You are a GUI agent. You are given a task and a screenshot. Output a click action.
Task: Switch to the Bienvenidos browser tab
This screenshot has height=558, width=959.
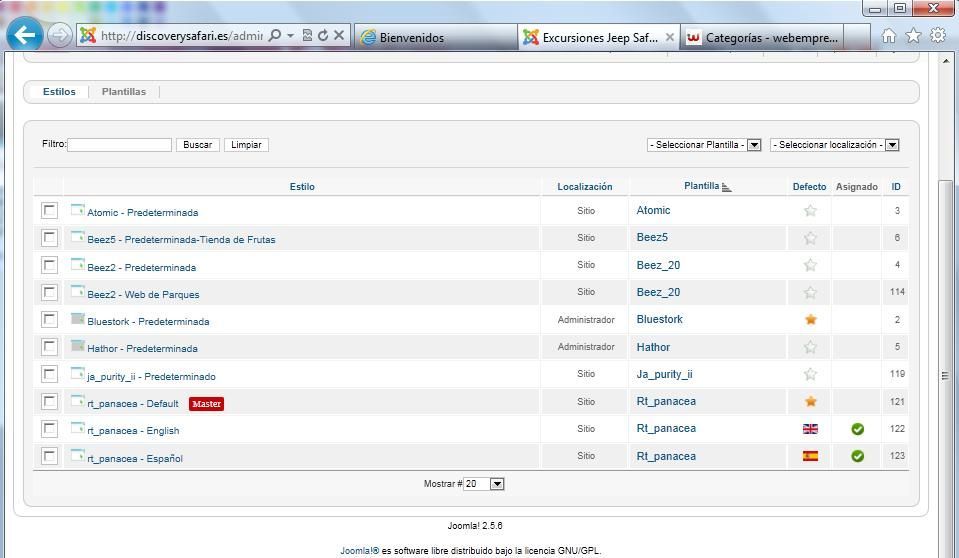click(435, 37)
